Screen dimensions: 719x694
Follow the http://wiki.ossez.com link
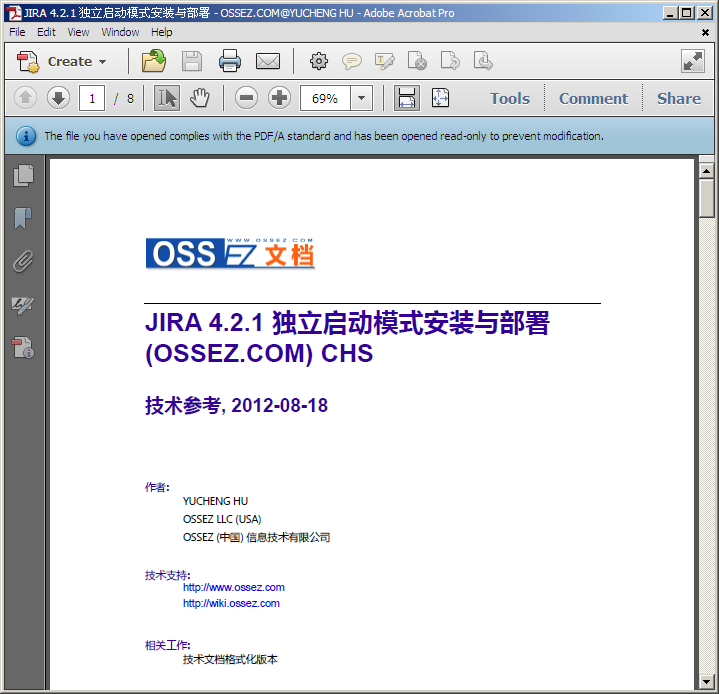[x=231, y=603]
